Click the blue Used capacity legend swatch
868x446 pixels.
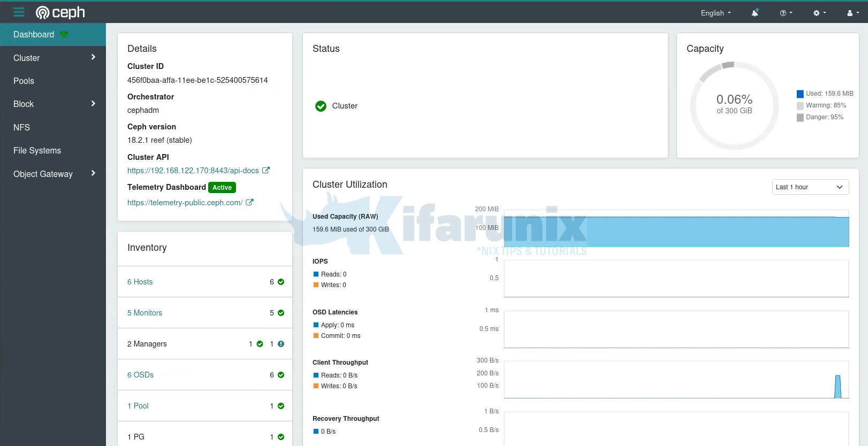coord(800,94)
